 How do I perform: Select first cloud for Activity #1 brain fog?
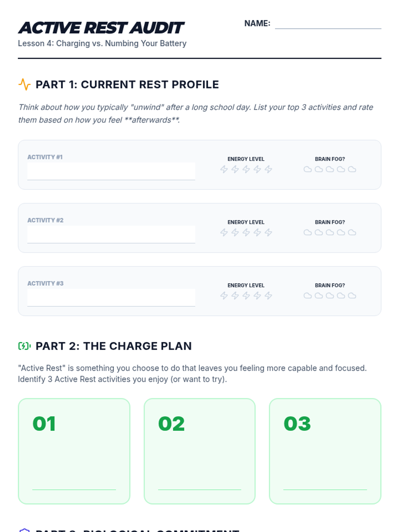pos(308,169)
